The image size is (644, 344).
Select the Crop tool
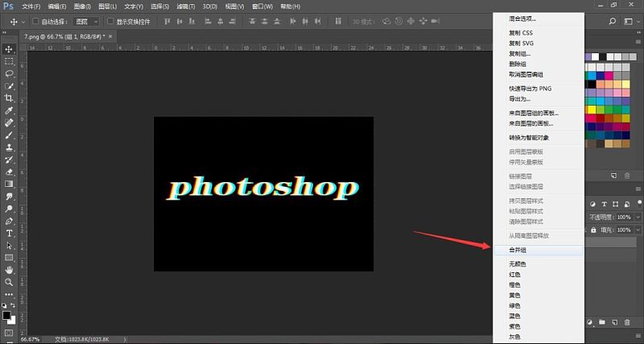9,98
